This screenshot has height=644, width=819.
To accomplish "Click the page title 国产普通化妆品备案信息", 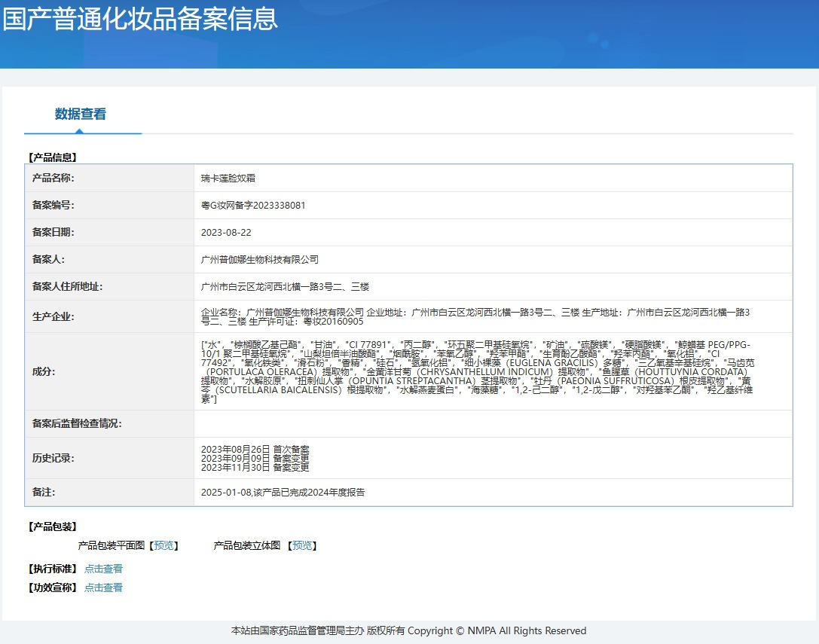I will (x=140, y=19).
